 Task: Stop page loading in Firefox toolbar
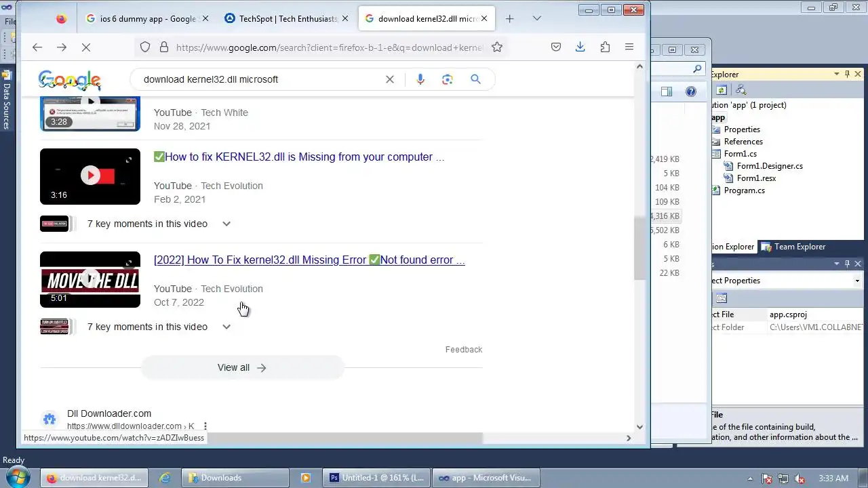point(86,47)
